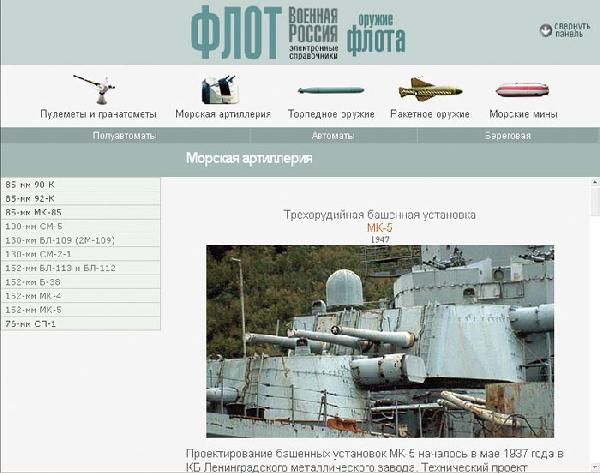Image resolution: width=600 pixels, height=473 pixels.
Task: Click the оружие флота header logo
Action: 376,34
